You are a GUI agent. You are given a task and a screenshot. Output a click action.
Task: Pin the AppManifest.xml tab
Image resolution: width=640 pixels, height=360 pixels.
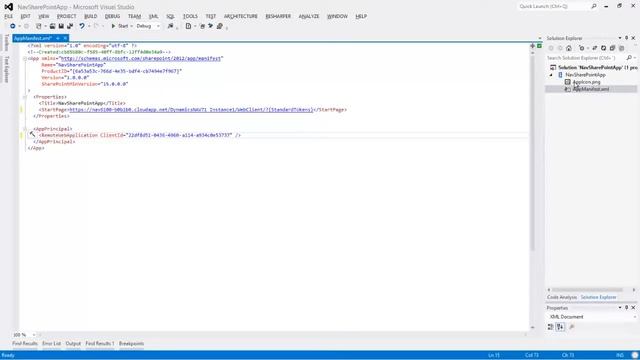[58, 38]
